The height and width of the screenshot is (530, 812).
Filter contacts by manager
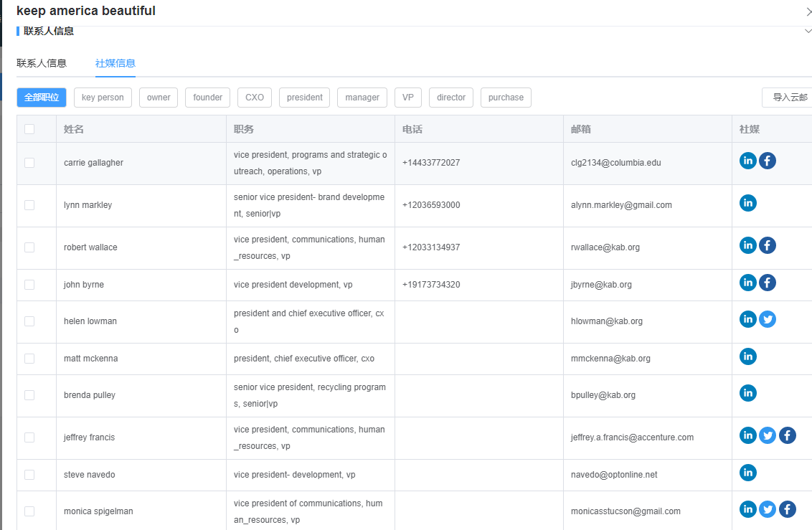pyautogui.click(x=362, y=98)
